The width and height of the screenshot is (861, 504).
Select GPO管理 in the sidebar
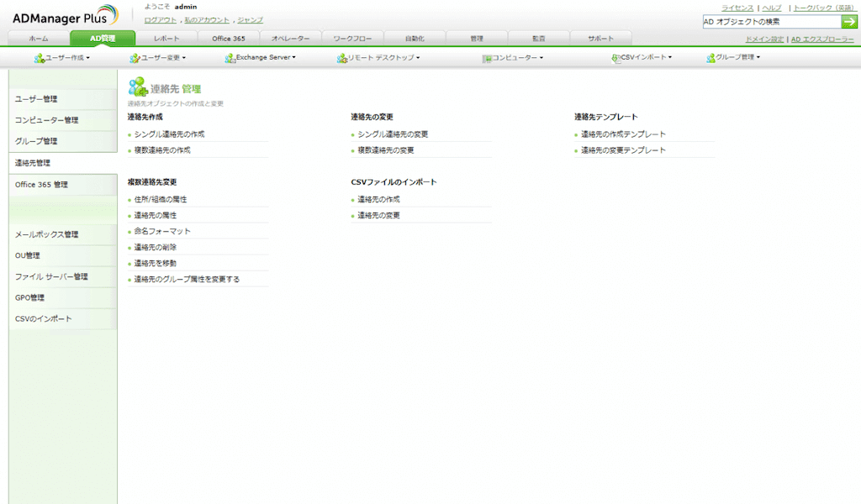62,298
